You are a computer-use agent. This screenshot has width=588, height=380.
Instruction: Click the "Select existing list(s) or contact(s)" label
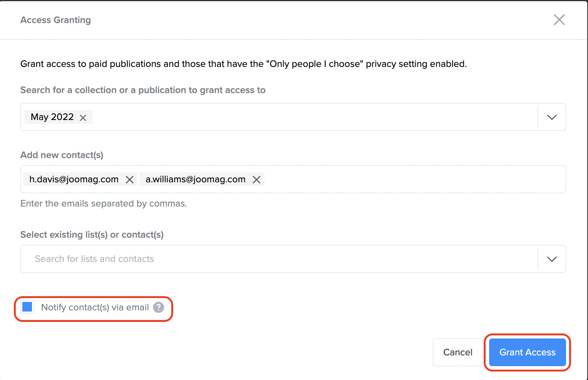[92, 235]
